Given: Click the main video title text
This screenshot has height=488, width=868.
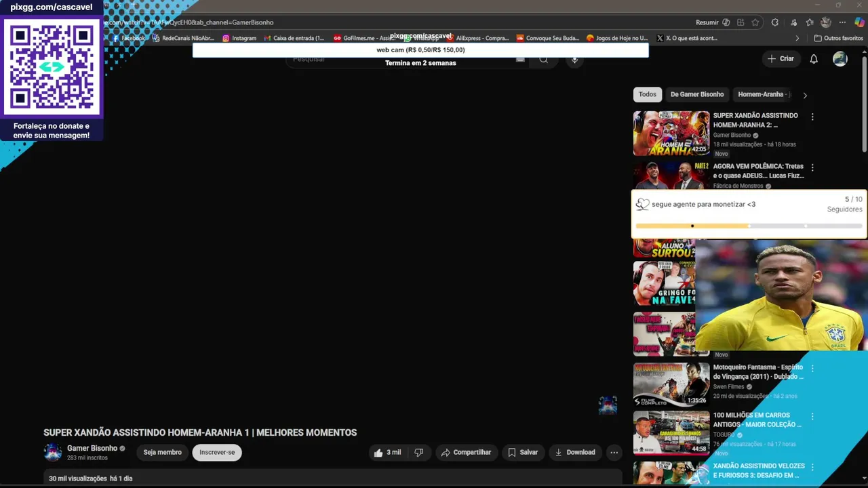Looking at the screenshot, I should (200, 432).
